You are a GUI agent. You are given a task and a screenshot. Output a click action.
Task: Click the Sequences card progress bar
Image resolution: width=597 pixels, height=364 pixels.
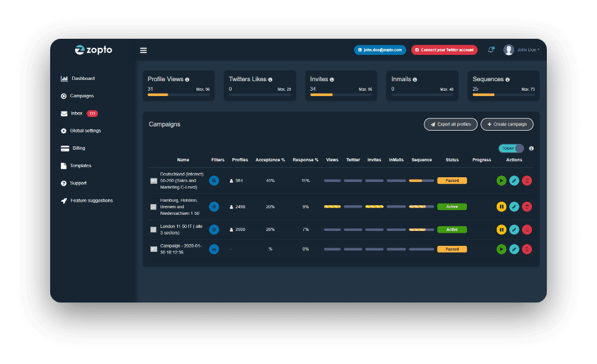(x=504, y=95)
